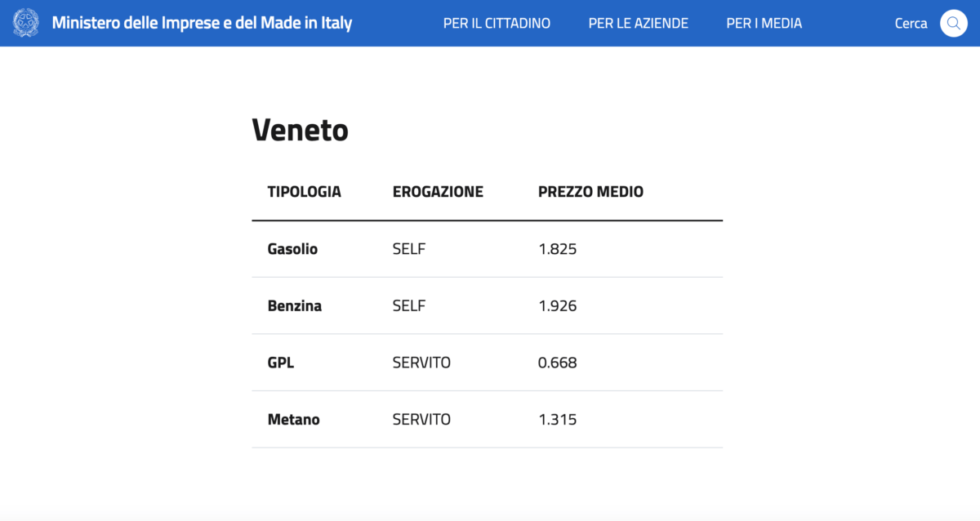This screenshot has height=521, width=980.
Task: Select PER LE AZIENDE in the navigation
Action: tap(638, 24)
